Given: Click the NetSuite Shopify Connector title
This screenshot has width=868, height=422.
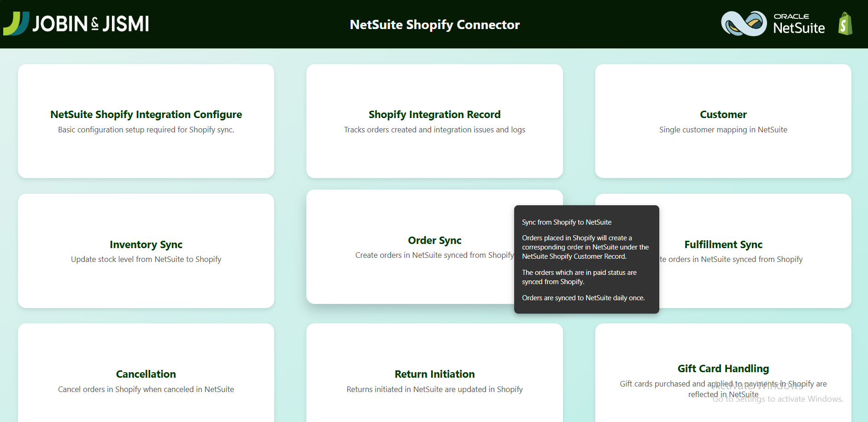Looking at the screenshot, I should tap(434, 24).
